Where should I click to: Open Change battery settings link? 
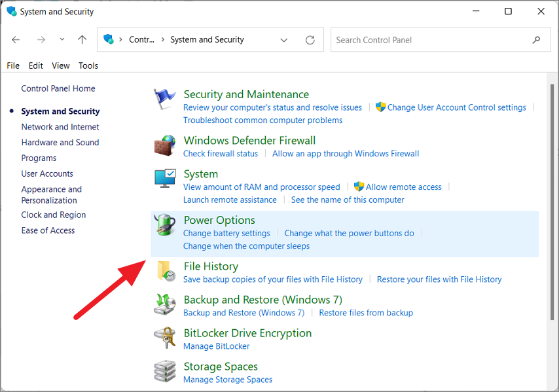pos(226,233)
